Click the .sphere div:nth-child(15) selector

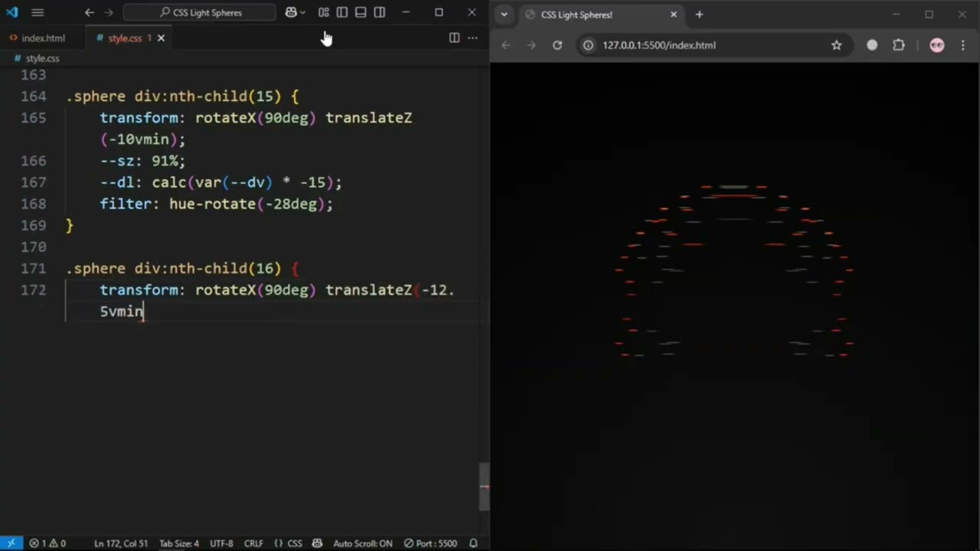[x=174, y=96]
